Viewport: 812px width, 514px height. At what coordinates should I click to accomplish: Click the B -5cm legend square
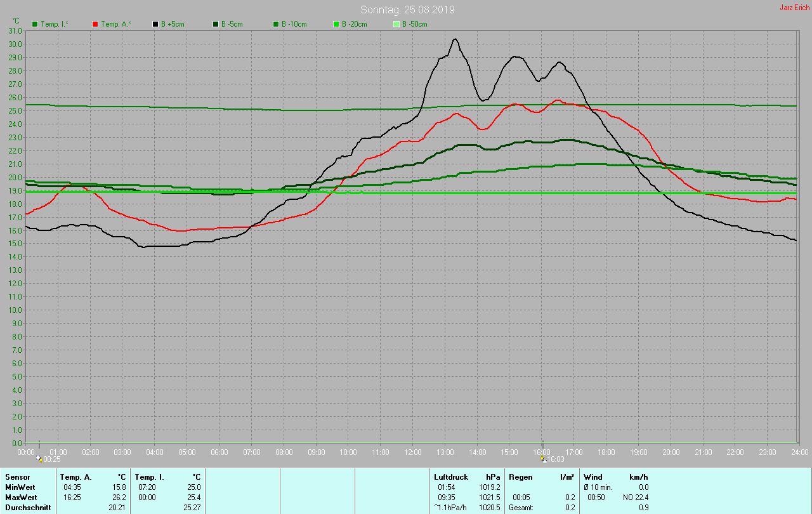click(x=216, y=24)
